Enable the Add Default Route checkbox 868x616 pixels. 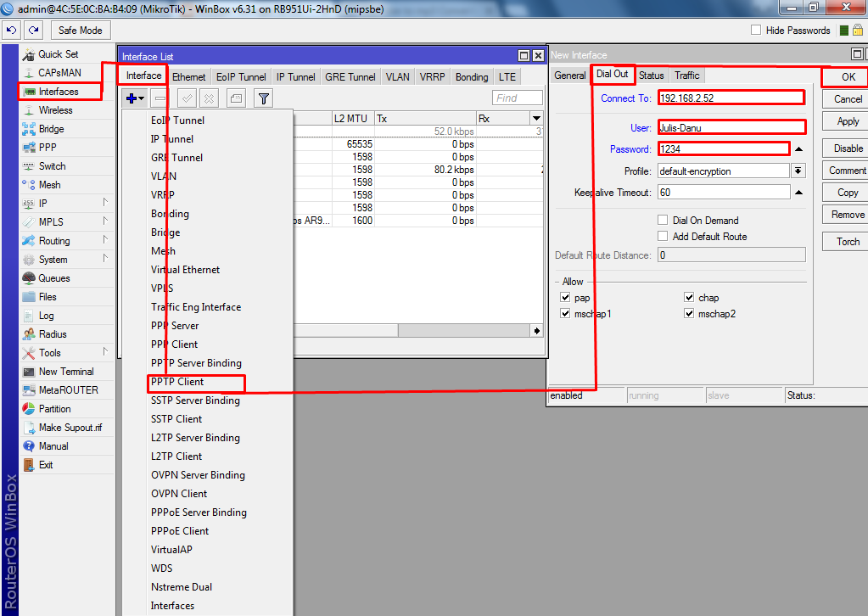(x=663, y=236)
